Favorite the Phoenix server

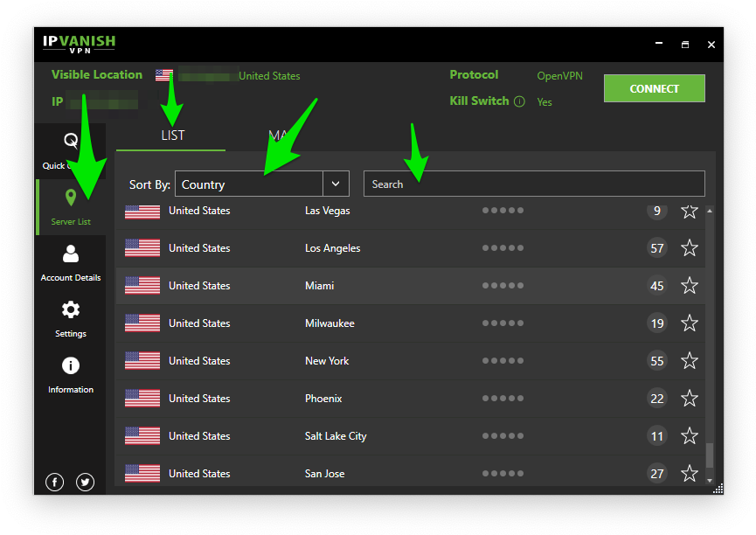[690, 399]
